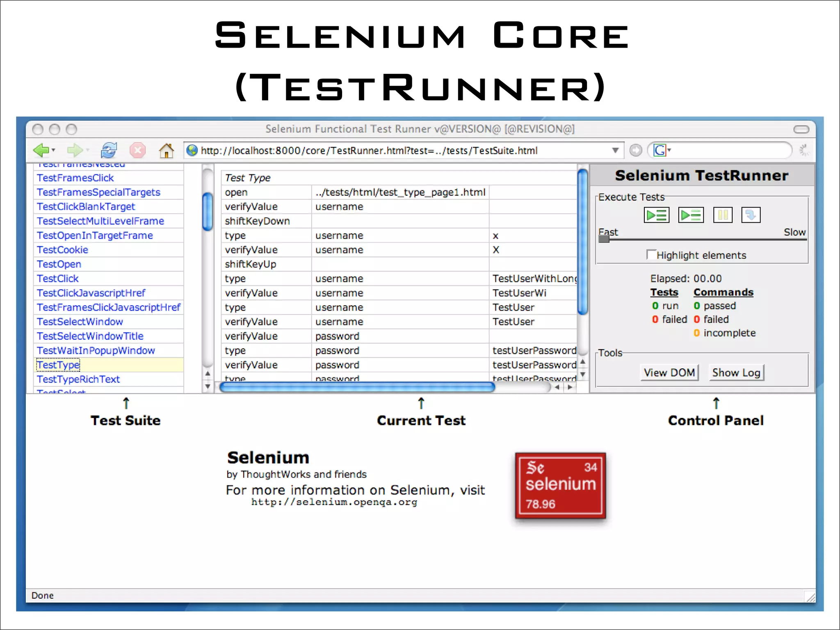Viewport: 840px width, 630px height.
Task: Open the TestOpen test link
Action: (59, 264)
